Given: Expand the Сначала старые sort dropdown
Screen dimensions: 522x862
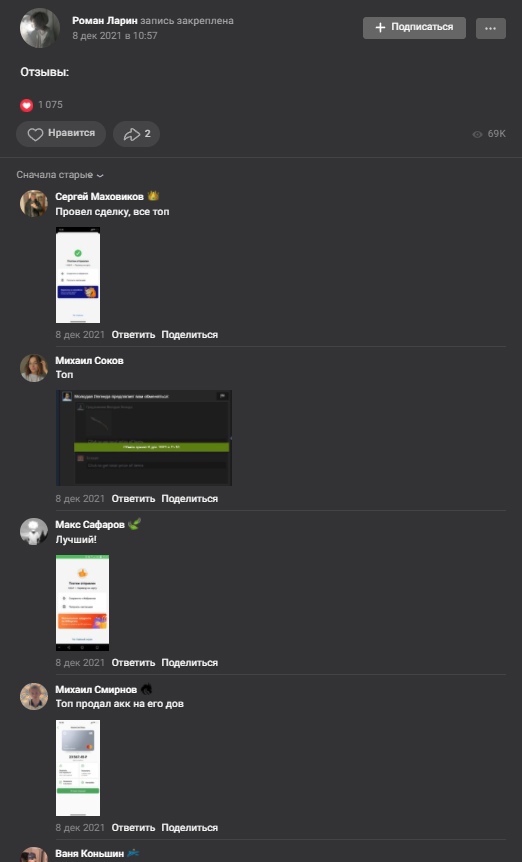Looking at the screenshot, I should (60, 175).
